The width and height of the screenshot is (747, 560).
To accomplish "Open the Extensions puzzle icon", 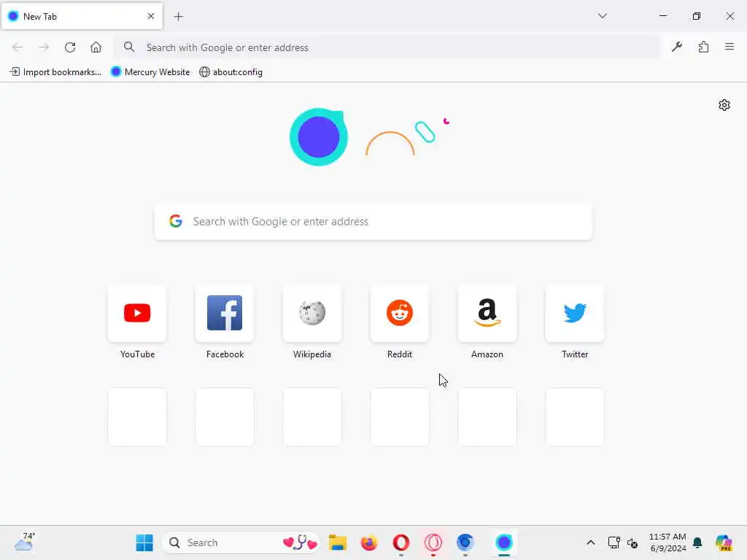I will pyautogui.click(x=703, y=47).
